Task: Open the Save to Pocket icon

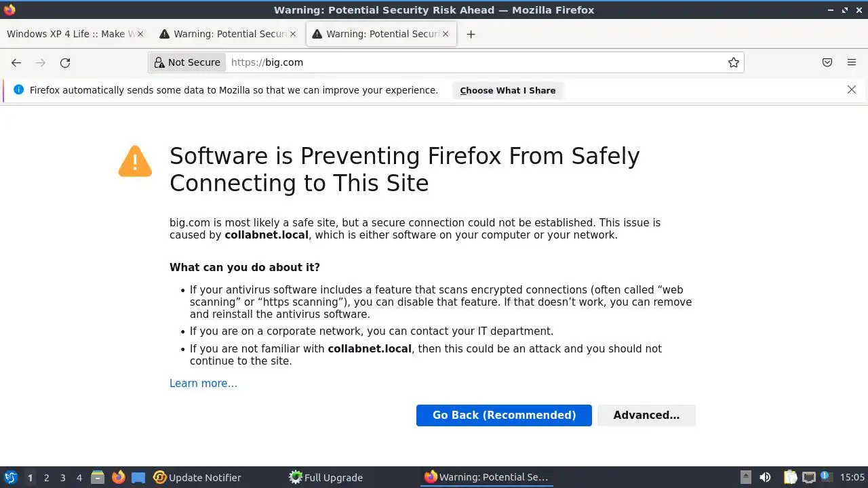Action: pyautogui.click(x=827, y=62)
